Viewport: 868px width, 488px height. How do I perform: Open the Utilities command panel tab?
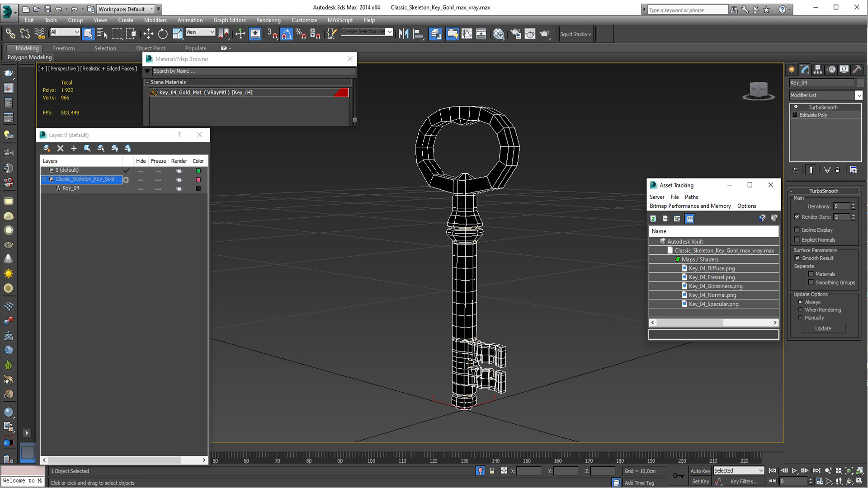857,69
